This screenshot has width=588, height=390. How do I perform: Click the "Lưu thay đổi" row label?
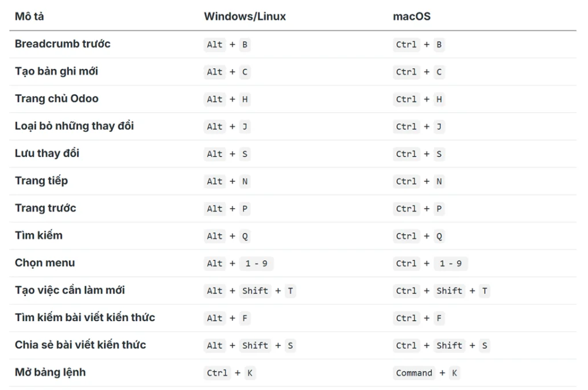coord(47,153)
